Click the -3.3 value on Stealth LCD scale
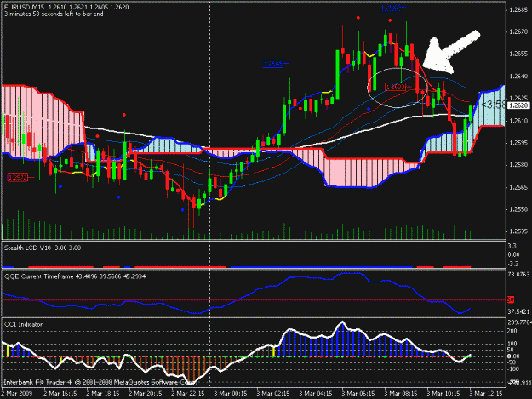Viewport: 532px width, 399px height. coord(513,264)
